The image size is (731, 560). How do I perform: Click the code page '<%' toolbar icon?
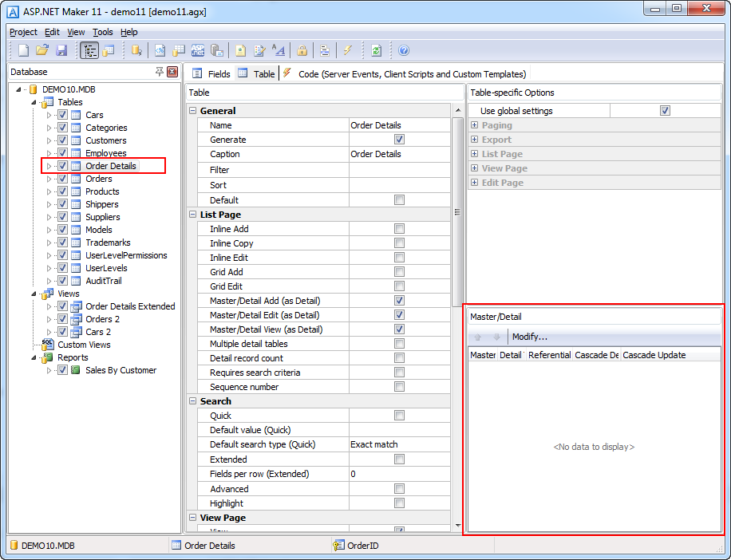tap(160, 50)
